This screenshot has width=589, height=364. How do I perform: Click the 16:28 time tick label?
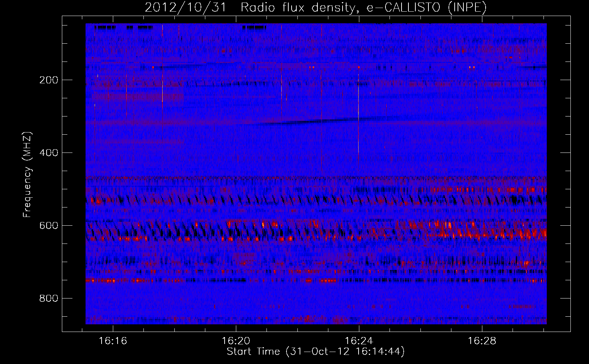[x=482, y=341]
